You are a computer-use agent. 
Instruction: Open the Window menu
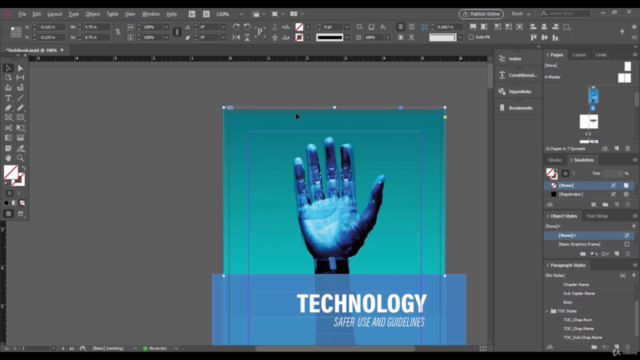(x=151, y=14)
